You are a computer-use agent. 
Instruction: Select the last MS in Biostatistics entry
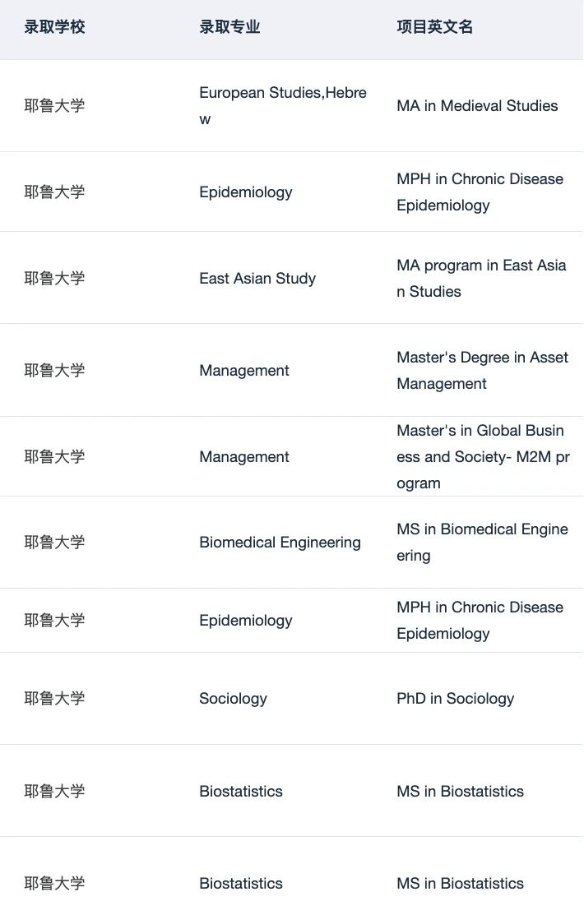[460, 884]
